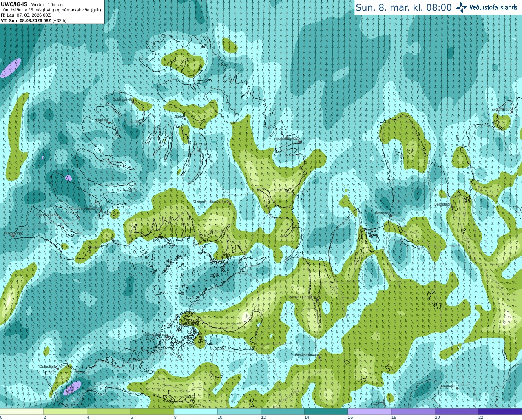The image size is (522, 420).
Task: Select the Æðey station marker
Action: 184,119
